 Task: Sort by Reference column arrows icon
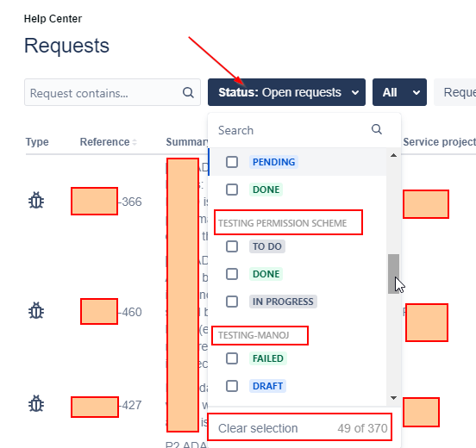pos(135,142)
